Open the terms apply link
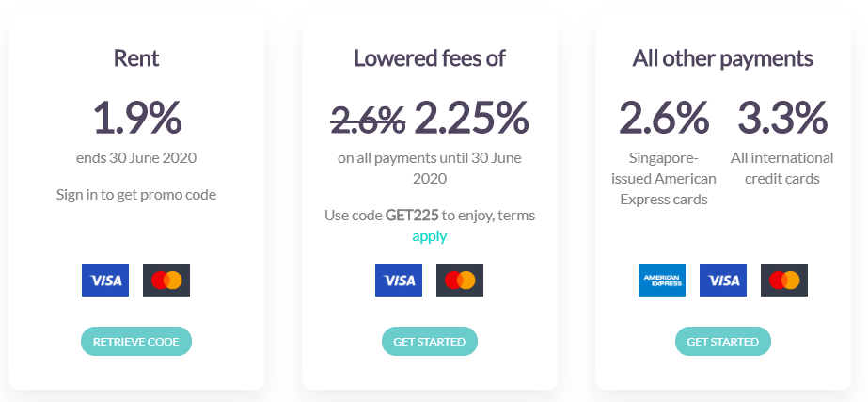Screen dimensions: 868x402 430,236
